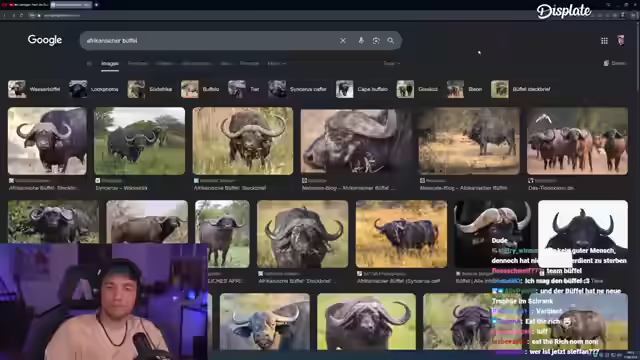Open the Tools dropdown
Viewport: 640px width, 360px height.
(391, 64)
